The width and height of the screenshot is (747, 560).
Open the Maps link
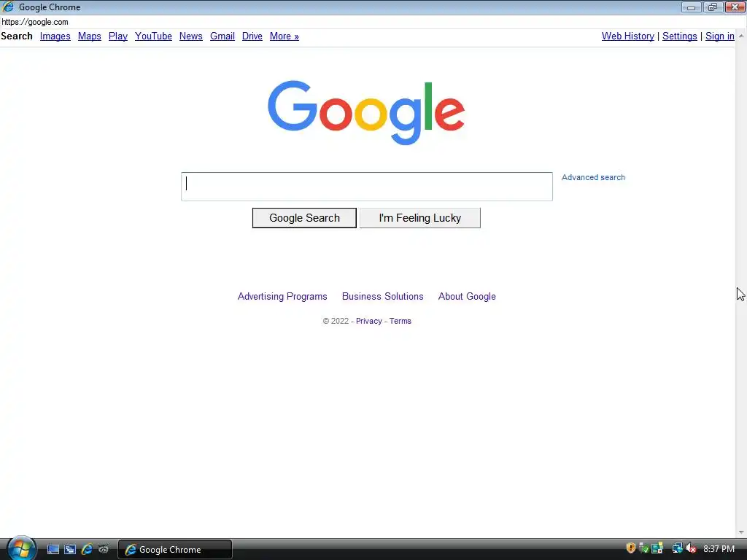click(90, 36)
